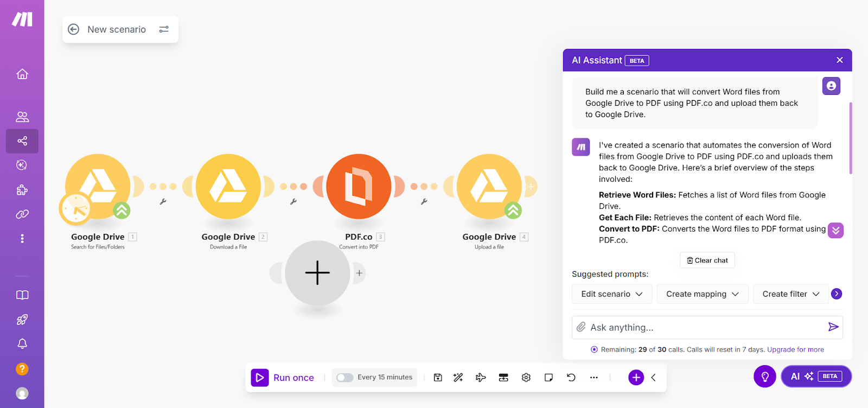Open the Notes icon in bottom toolbar
This screenshot has height=408, width=868.
[548, 378]
